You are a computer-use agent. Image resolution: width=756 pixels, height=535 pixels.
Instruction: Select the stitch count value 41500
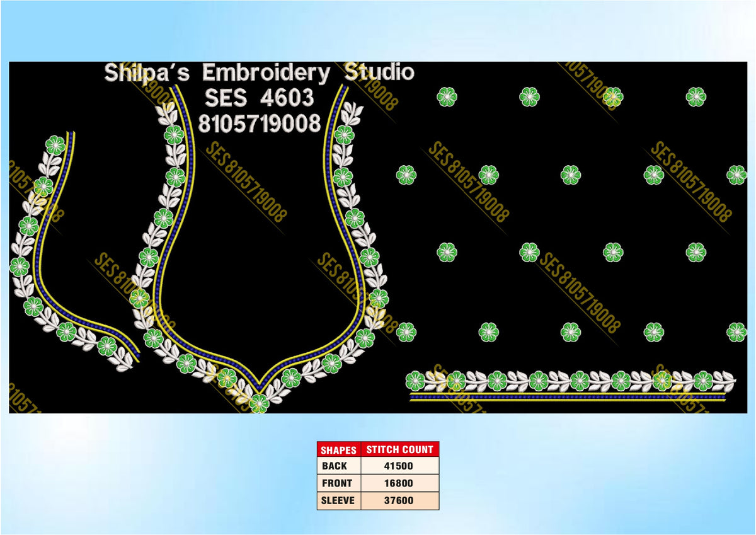(x=400, y=466)
